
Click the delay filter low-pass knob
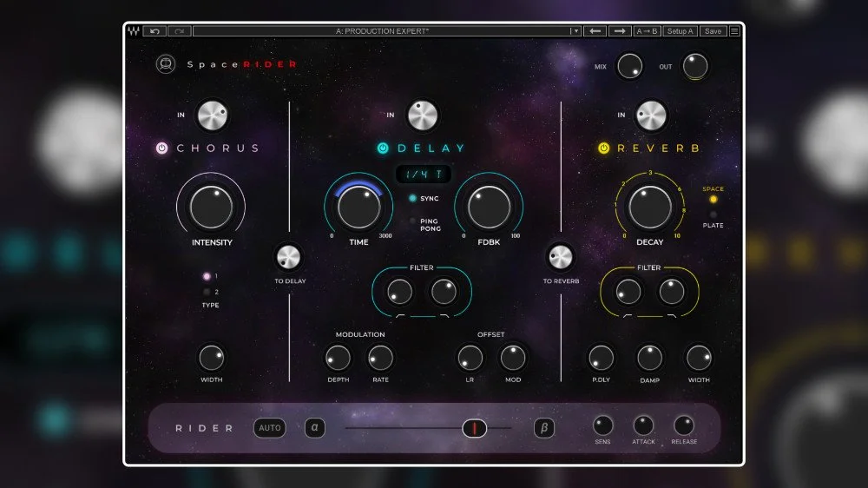tap(444, 292)
